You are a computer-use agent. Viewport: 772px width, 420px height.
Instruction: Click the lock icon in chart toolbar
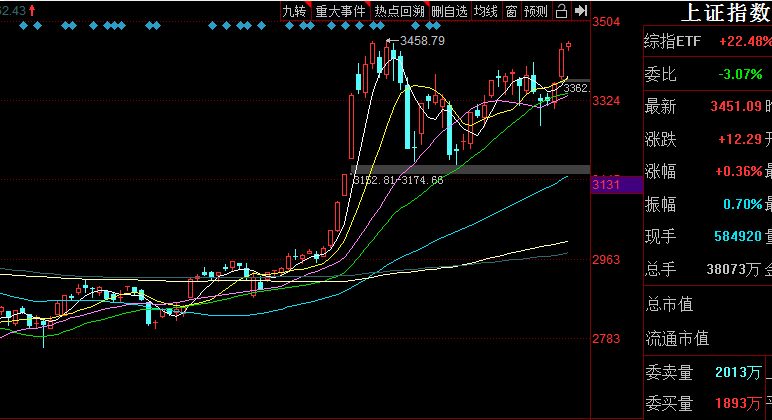coord(561,11)
